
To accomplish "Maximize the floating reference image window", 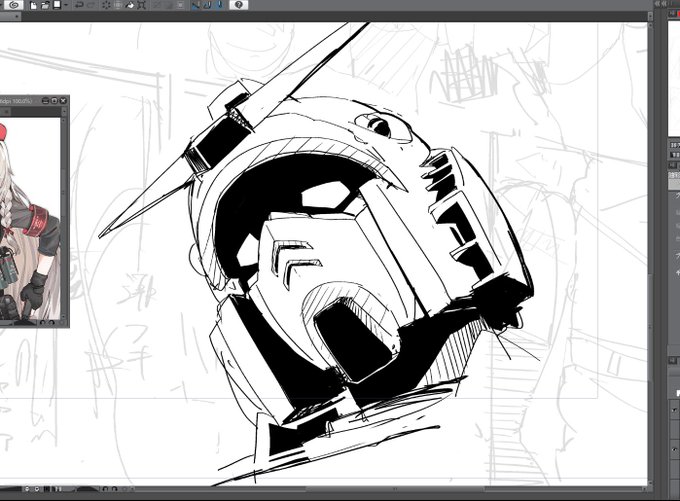I will [54, 101].
